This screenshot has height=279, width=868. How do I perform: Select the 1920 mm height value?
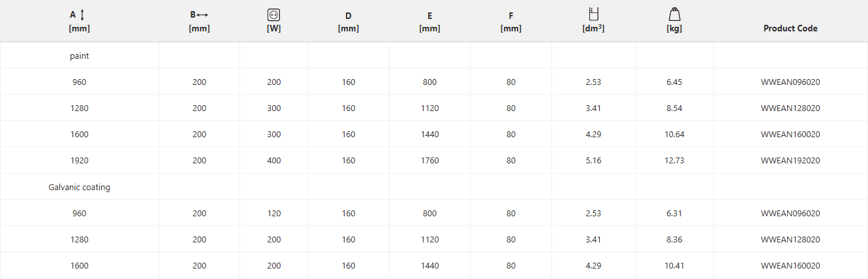pos(80,161)
